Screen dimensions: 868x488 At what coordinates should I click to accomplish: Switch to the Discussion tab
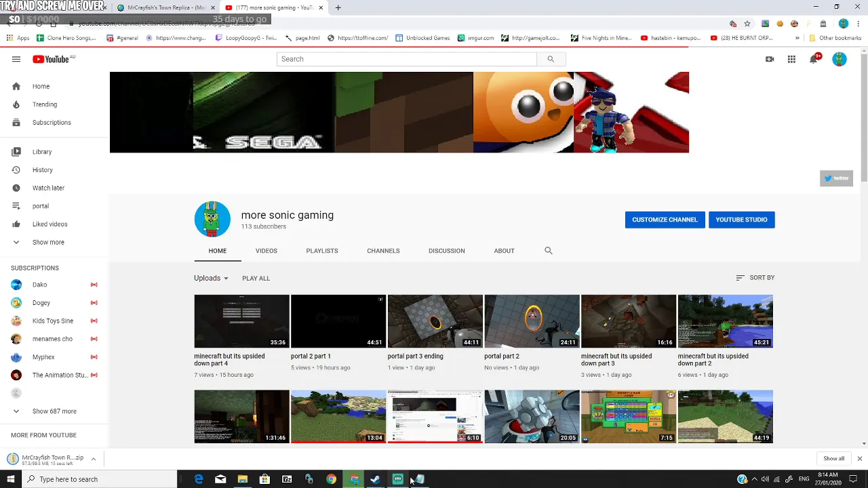(447, 251)
